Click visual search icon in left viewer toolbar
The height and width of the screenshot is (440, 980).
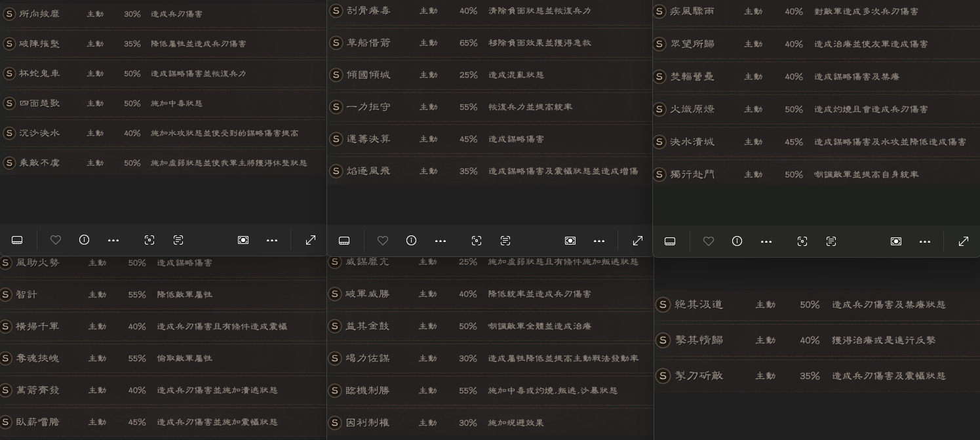point(149,241)
